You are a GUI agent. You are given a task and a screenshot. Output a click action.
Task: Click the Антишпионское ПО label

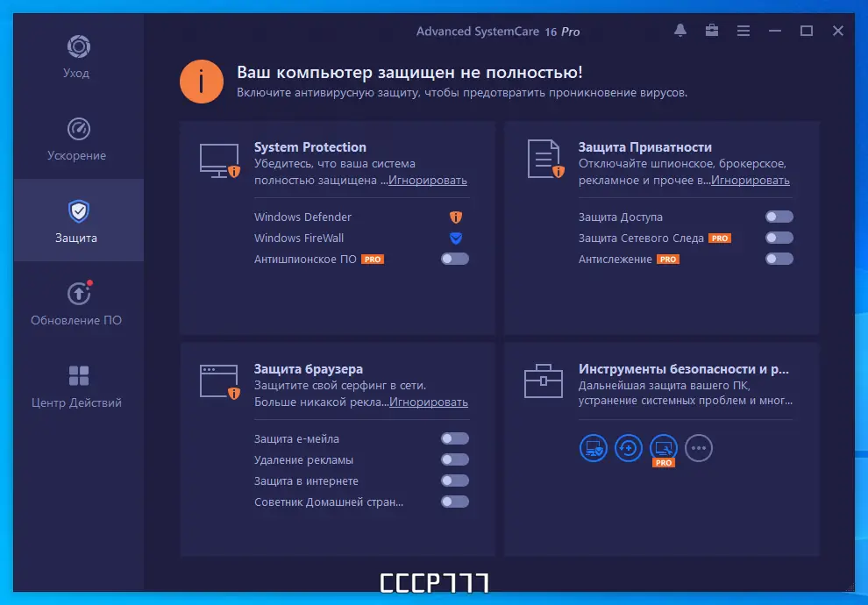[x=305, y=259]
